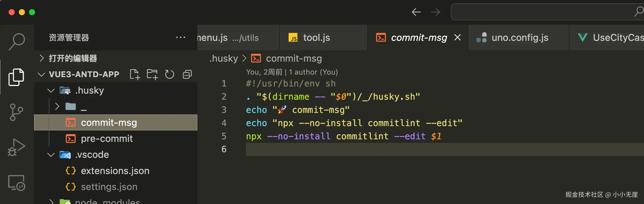Collapse all folders in Explorer
Viewport: 644px width, 204px height.
tap(187, 74)
